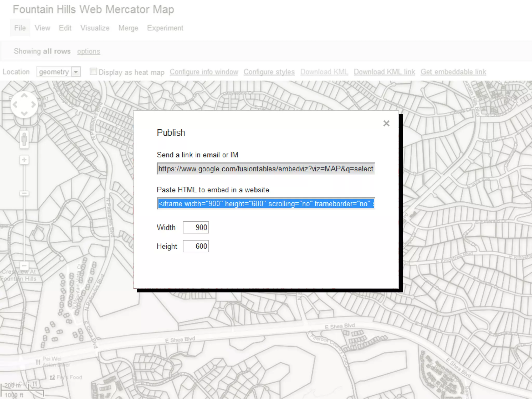
Task: Click the Street View pegman icon
Action: [x=24, y=139]
